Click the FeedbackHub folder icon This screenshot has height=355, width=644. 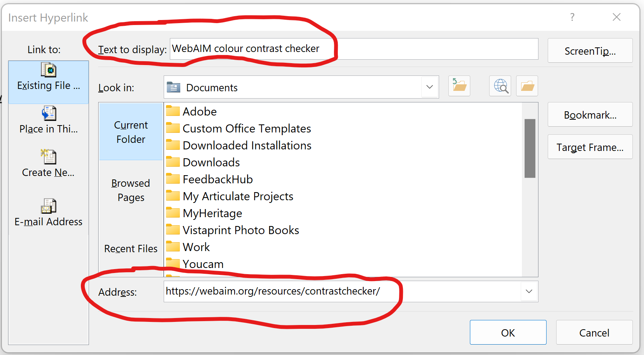[x=173, y=179]
